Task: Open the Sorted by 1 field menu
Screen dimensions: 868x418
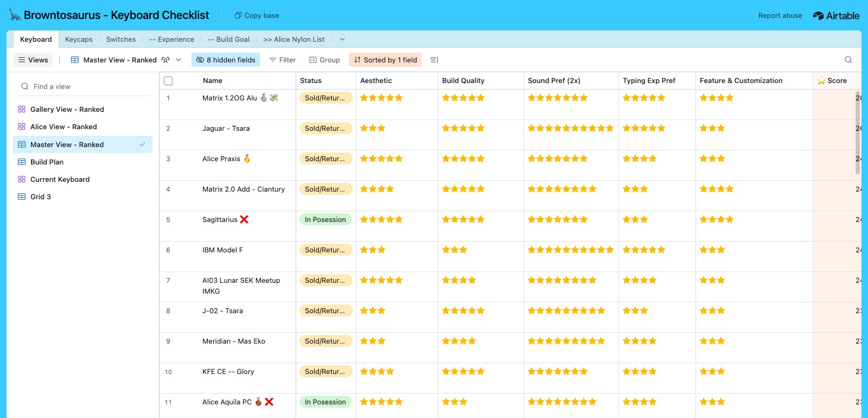Action: 385,60
